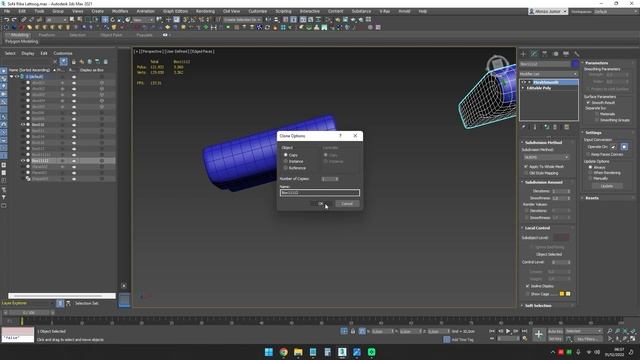The height and width of the screenshot is (360, 640).
Task: Open the File menu
Action: 7,11
